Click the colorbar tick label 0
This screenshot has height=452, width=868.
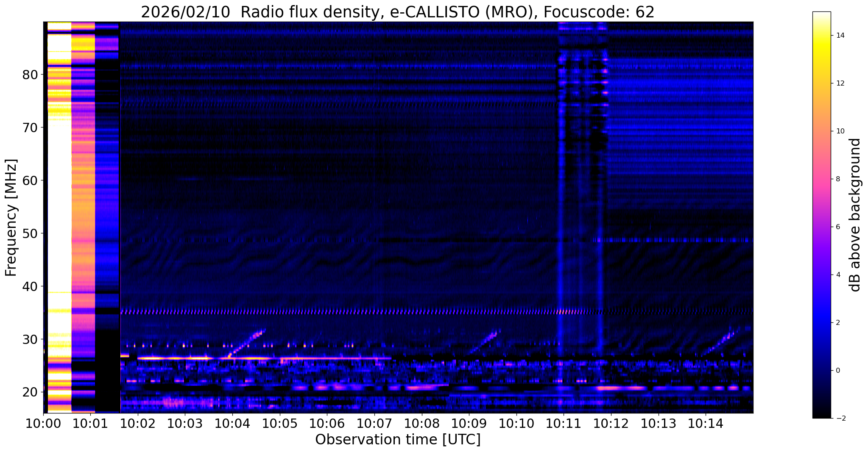click(838, 371)
